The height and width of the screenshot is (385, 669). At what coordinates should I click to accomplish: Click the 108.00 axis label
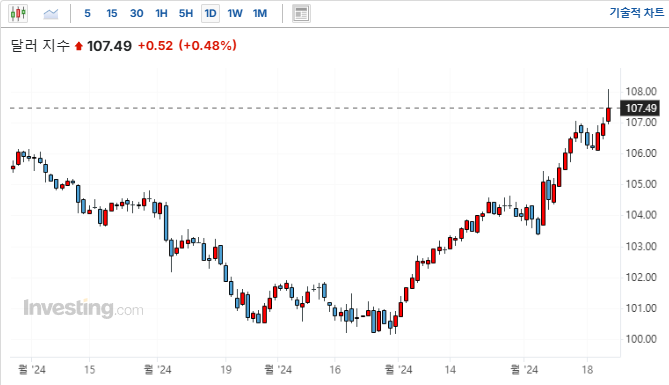tap(641, 91)
